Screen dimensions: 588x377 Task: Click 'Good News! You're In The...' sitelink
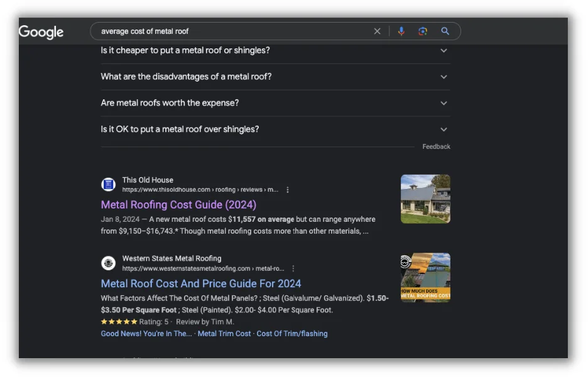click(x=146, y=334)
